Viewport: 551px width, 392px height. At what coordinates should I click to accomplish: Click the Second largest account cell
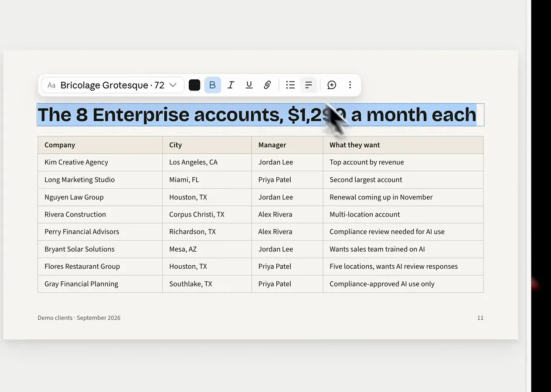point(403,180)
